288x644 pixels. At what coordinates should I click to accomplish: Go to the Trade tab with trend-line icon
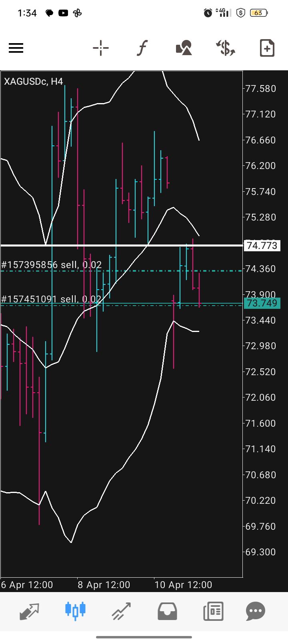point(121,611)
